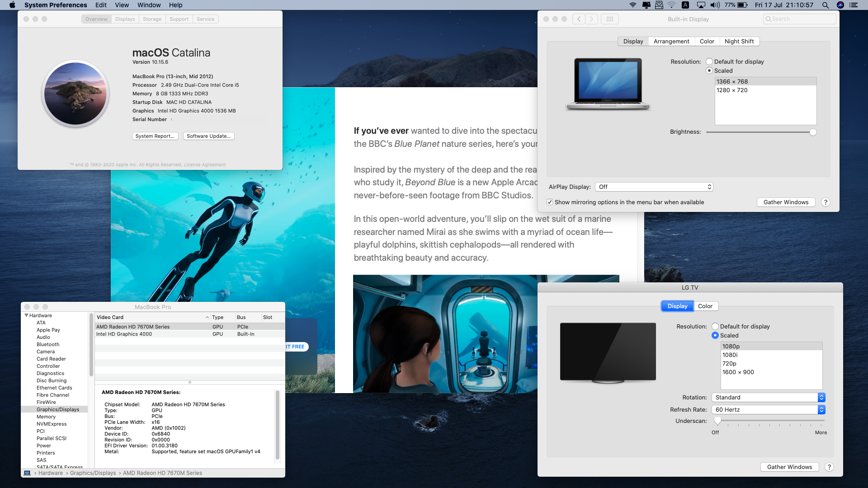Open help in LG TV window
The image size is (868, 488).
pyautogui.click(x=829, y=467)
